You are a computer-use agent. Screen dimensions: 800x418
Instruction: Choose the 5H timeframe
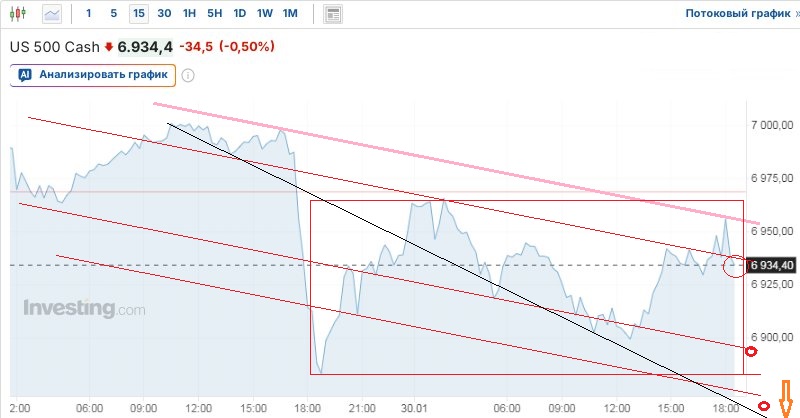coord(214,14)
